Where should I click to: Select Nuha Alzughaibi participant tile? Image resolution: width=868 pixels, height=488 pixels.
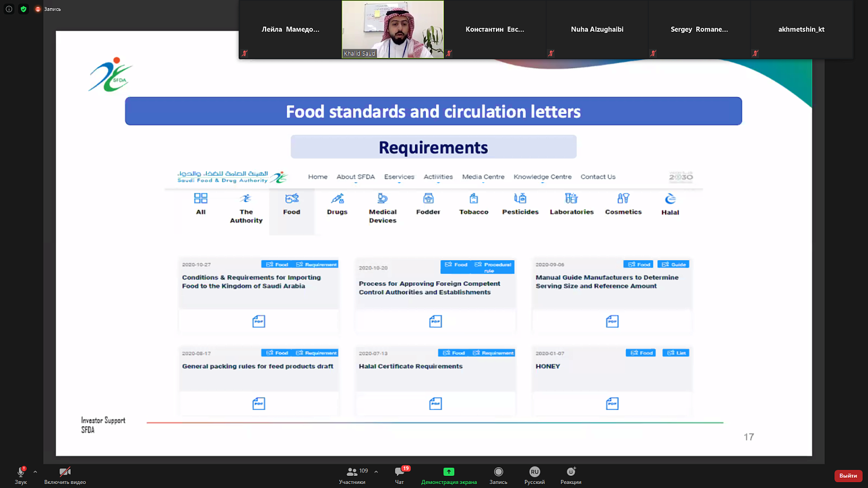point(597,29)
